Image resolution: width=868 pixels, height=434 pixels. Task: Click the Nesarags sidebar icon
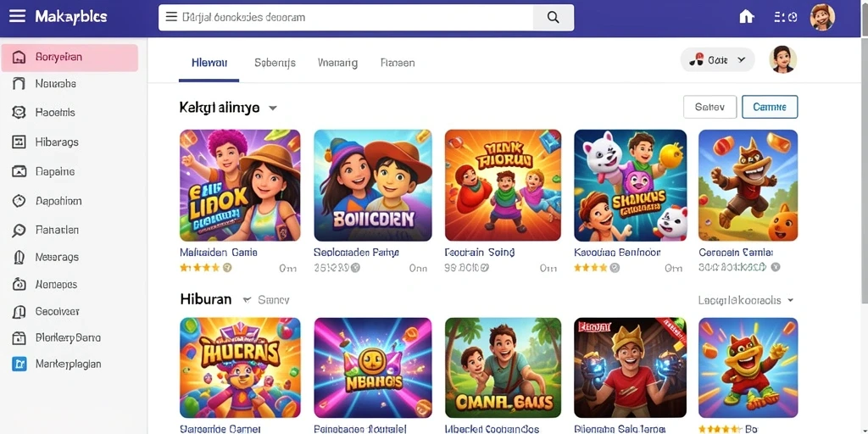19,258
